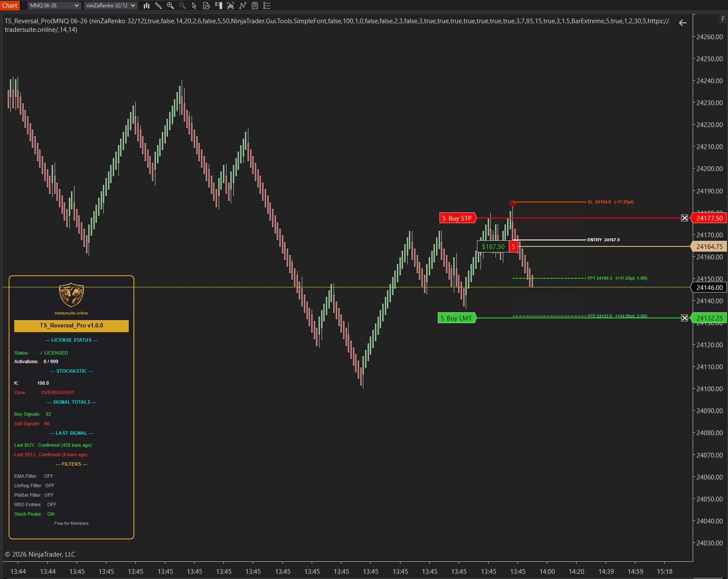Click the LinReg Filter OFF row
The height and width of the screenshot is (579, 728).
click(34, 486)
